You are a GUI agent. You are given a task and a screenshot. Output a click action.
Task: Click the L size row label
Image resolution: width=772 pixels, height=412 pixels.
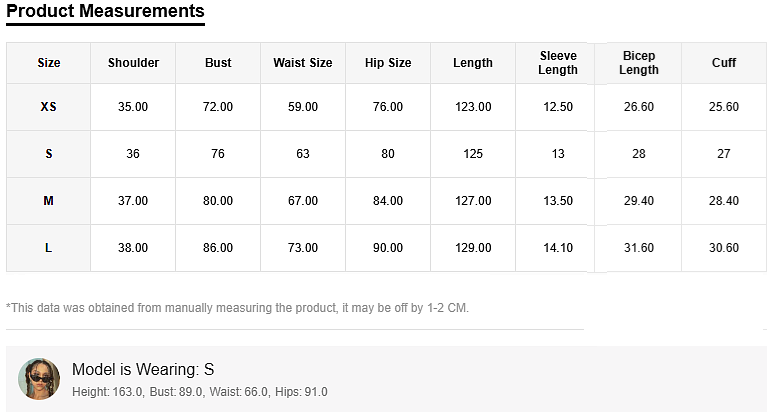click(x=48, y=248)
